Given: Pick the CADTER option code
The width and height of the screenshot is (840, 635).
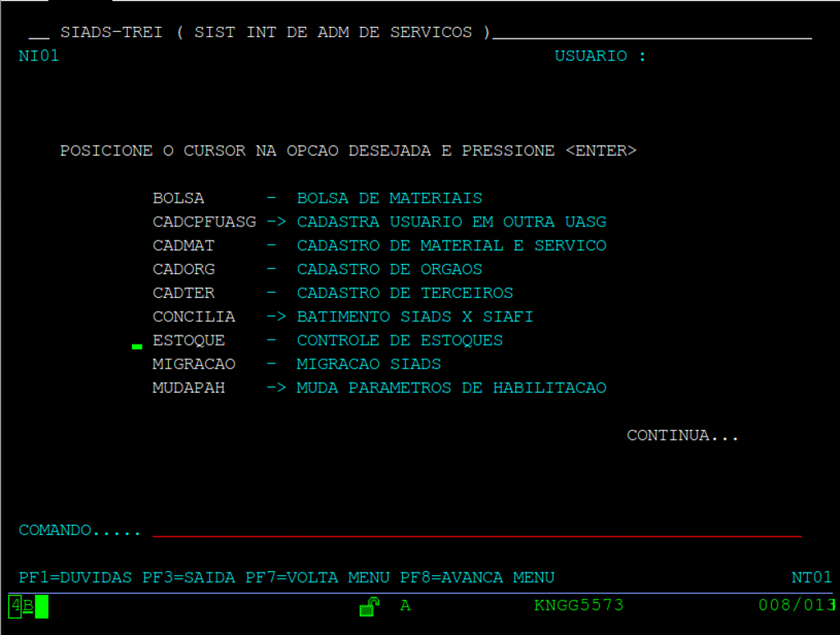Looking at the screenshot, I should tap(183, 293).
